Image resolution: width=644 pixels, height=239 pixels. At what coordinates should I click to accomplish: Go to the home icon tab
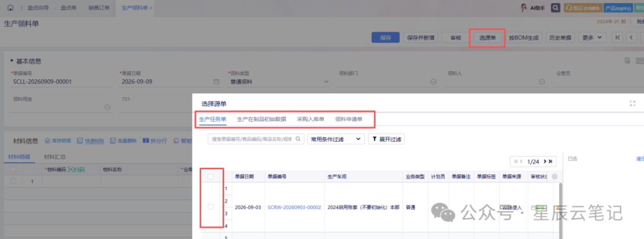point(10,8)
